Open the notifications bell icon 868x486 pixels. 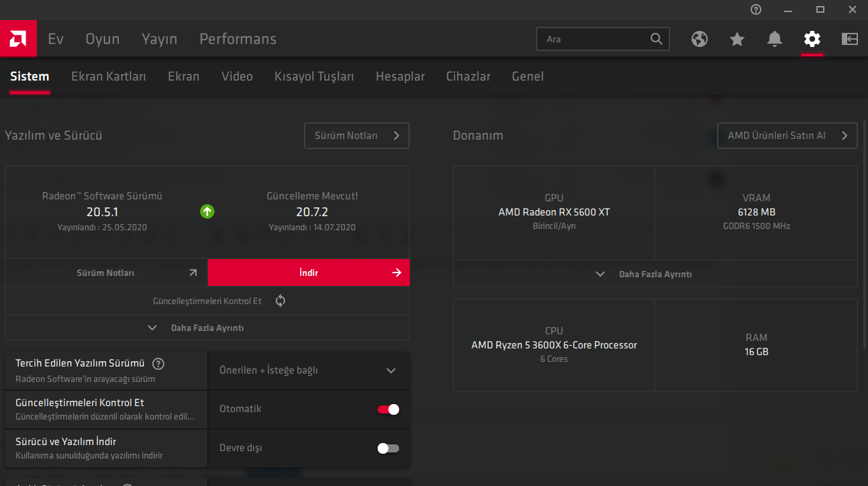pyautogui.click(x=775, y=39)
